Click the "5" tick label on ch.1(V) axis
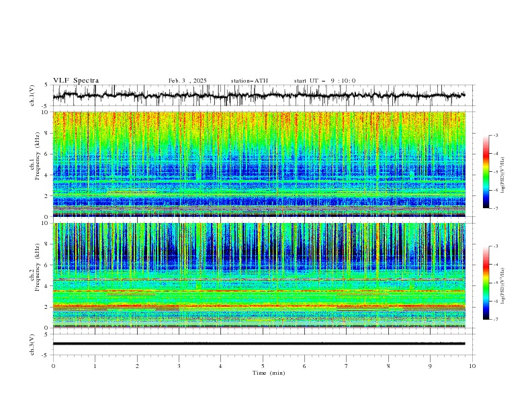 pyautogui.click(x=46, y=85)
